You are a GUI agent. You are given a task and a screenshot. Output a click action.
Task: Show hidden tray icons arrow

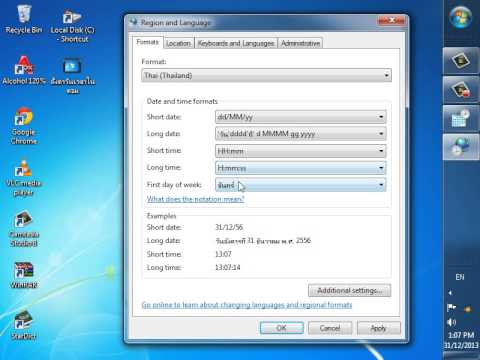coord(450,293)
